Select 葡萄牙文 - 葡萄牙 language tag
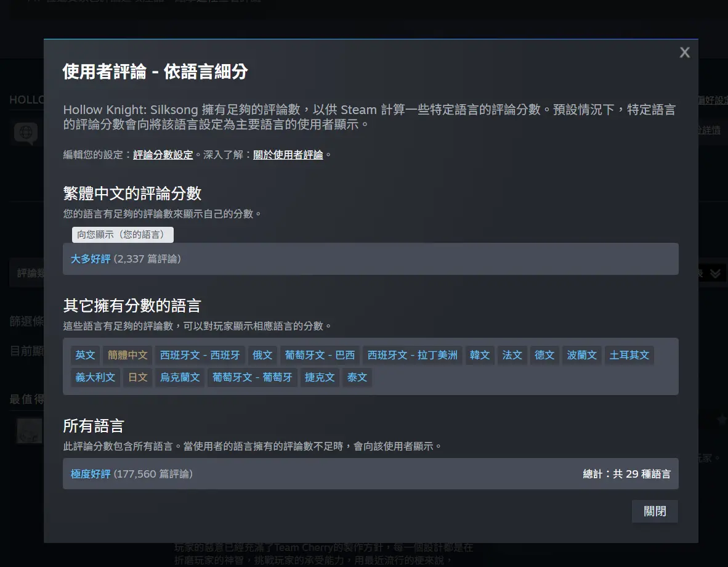The height and width of the screenshot is (567, 728). coord(252,377)
